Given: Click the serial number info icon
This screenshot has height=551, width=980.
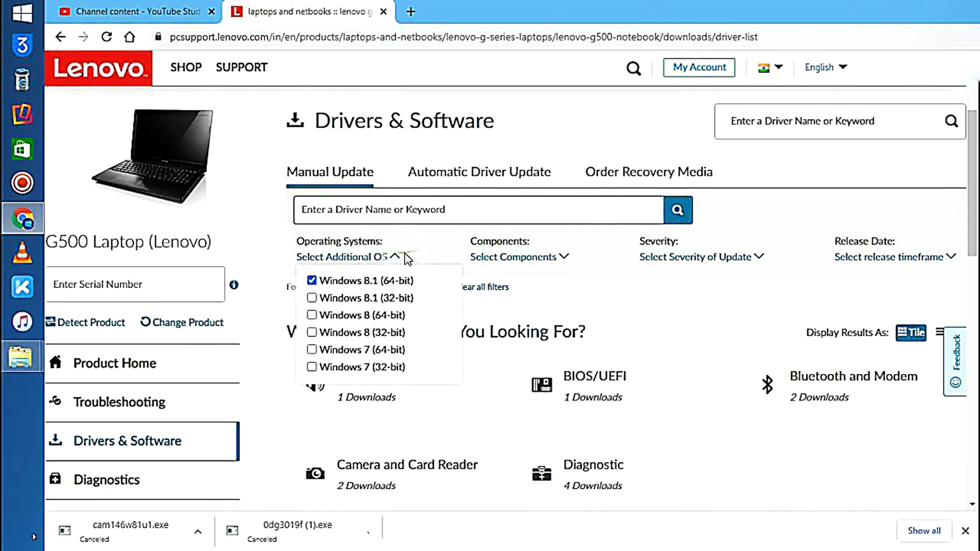Looking at the screenshot, I should 234,285.
